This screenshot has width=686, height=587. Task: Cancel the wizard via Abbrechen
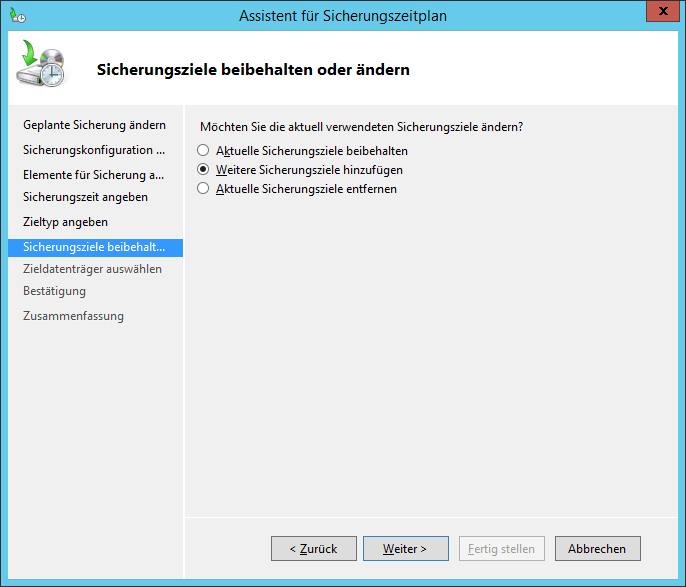[x=598, y=549]
